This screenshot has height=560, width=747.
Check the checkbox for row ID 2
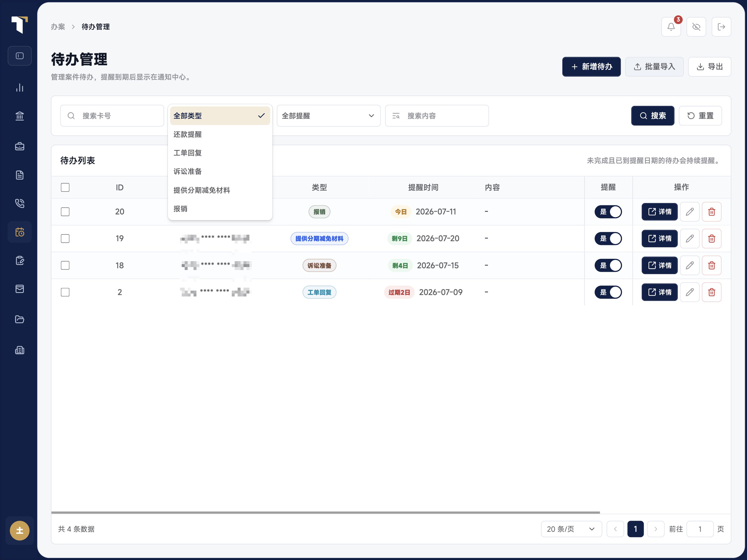point(65,292)
